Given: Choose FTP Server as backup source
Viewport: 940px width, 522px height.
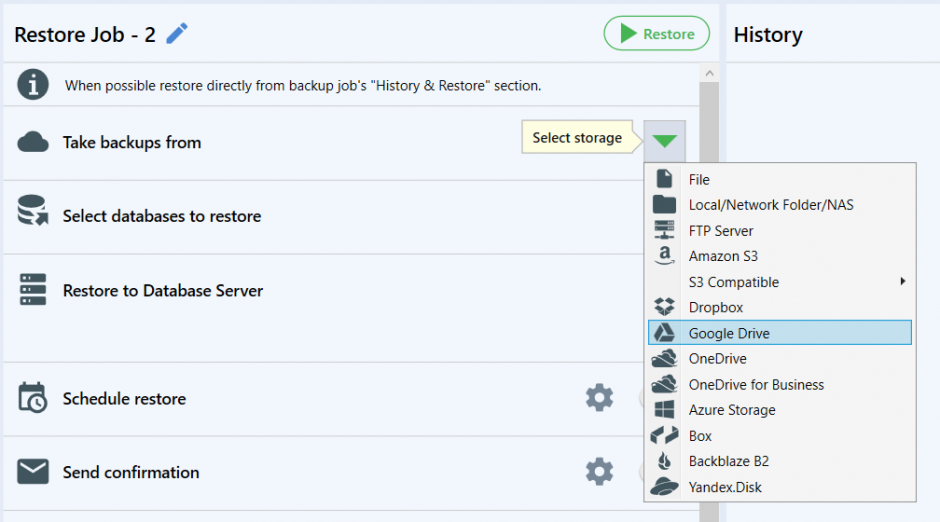Looking at the screenshot, I should (780, 231).
